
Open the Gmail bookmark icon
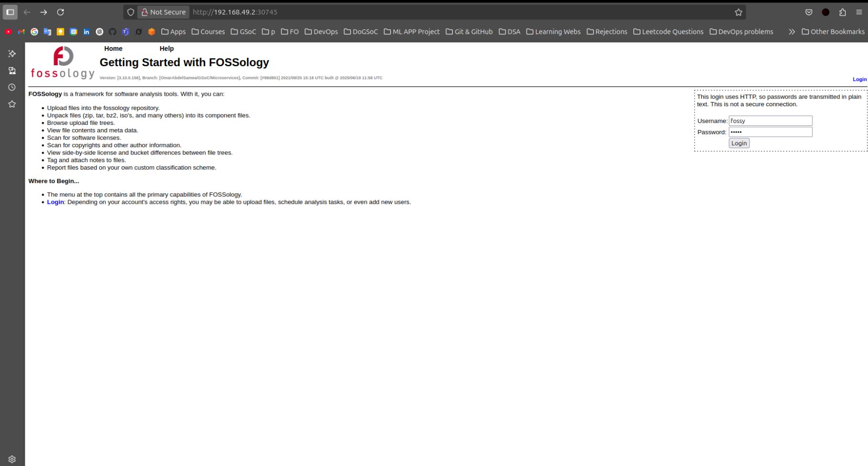click(x=21, y=31)
